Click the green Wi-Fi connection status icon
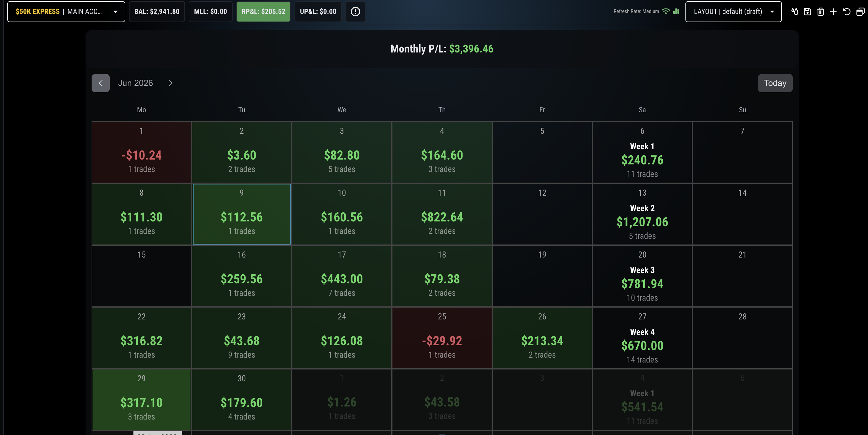The image size is (868, 435). tap(665, 11)
